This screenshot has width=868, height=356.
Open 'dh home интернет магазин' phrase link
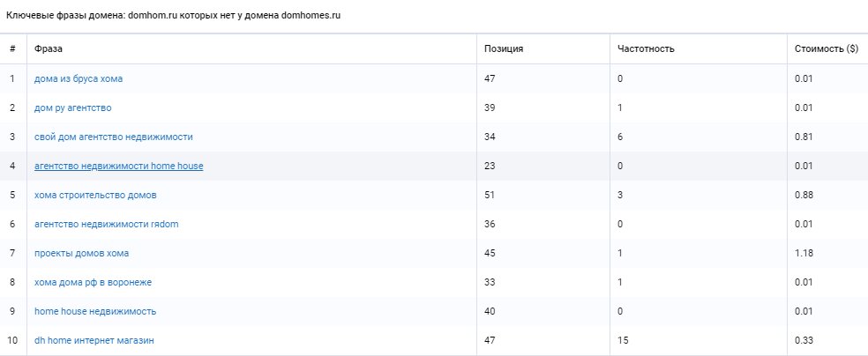click(x=96, y=340)
